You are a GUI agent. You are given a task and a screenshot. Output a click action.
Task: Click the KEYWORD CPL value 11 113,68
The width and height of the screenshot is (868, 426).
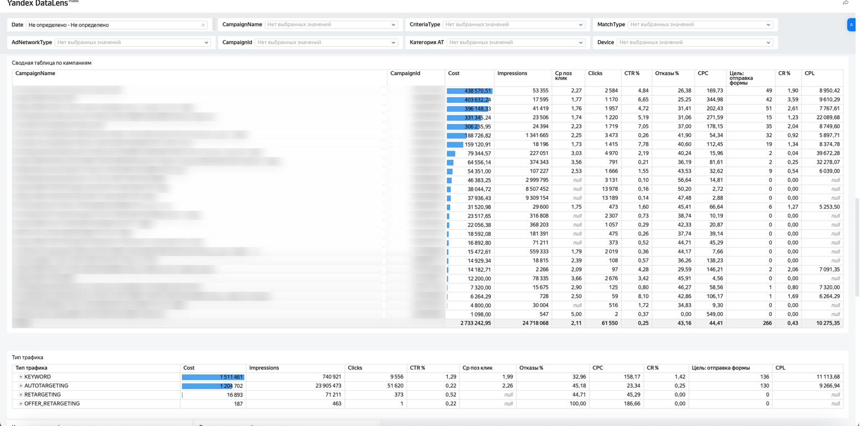(x=829, y=377)
